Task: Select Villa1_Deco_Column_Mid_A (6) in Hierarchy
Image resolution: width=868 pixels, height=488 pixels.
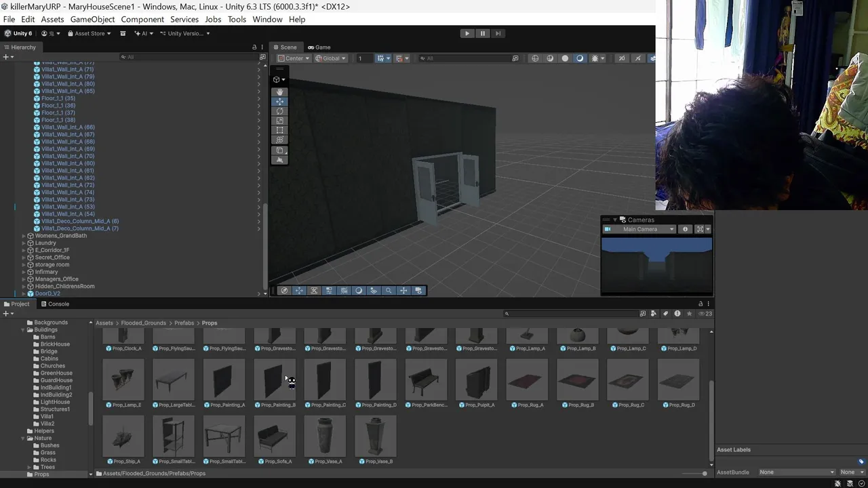Action: (80, 221)
